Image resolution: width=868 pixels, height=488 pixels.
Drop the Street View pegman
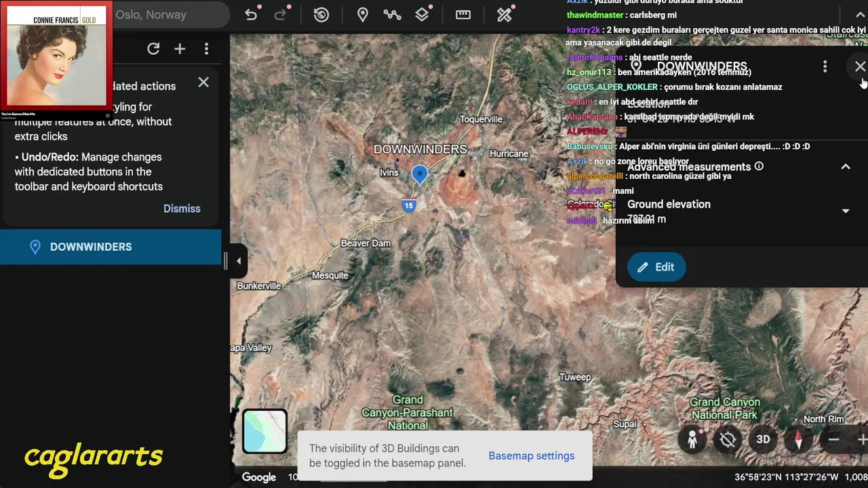(x=692, y=440)
